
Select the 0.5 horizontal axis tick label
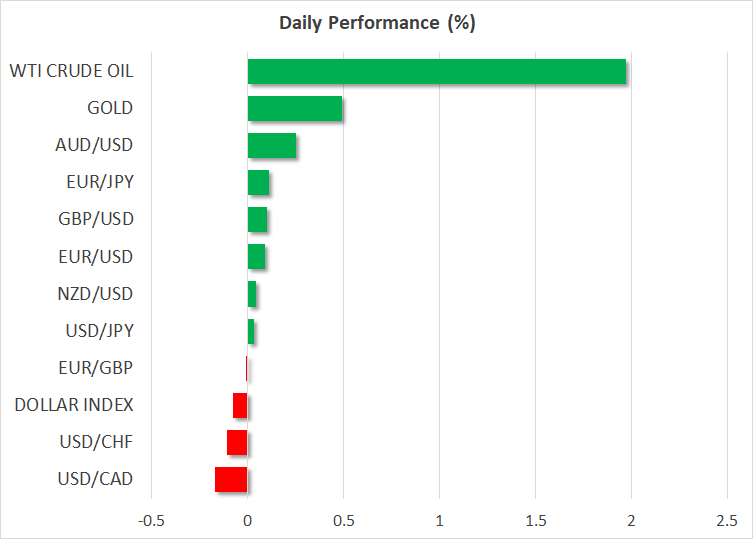point(343,520)
